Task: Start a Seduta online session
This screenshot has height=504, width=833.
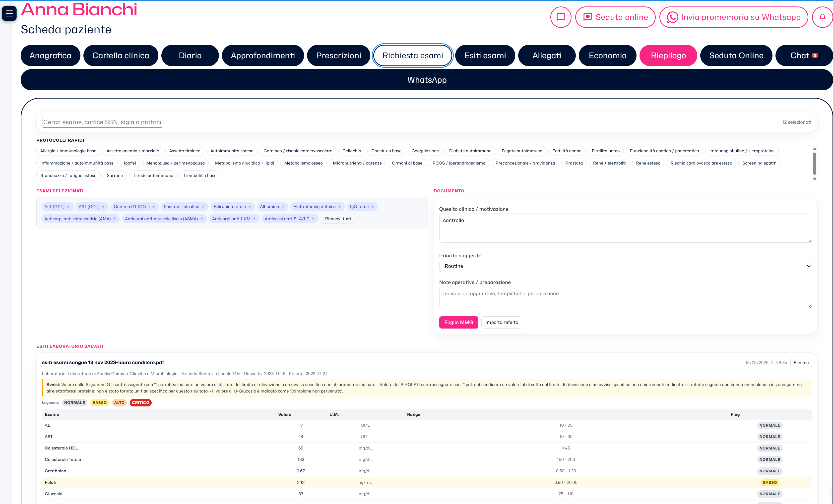Action: coord(615,17)
